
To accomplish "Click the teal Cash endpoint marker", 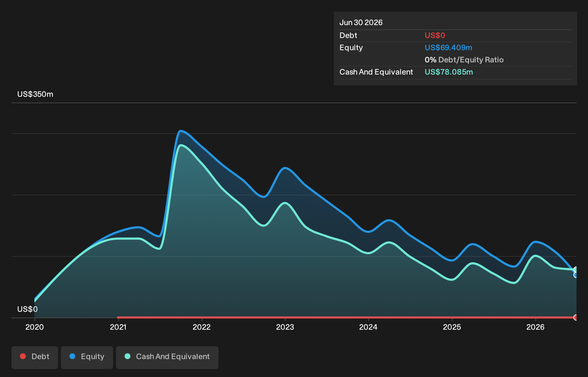I will point(576,269).
